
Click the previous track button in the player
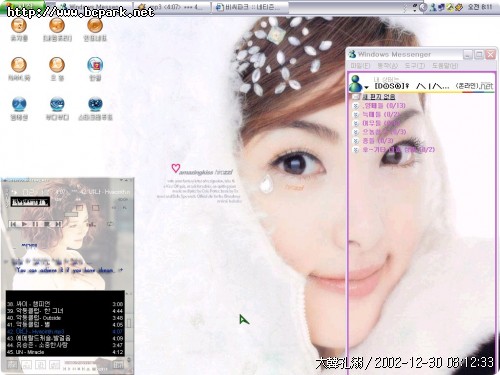click(x=13, y=224)
